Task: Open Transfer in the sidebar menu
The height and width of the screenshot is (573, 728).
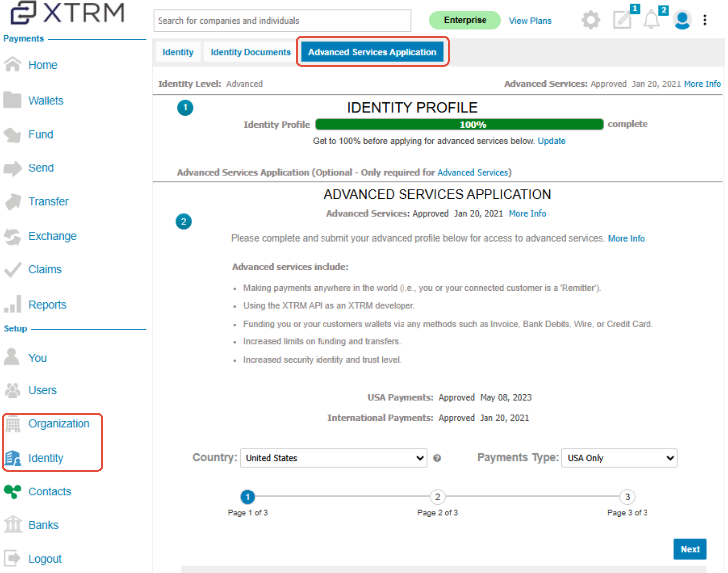Action: (48, 201)
